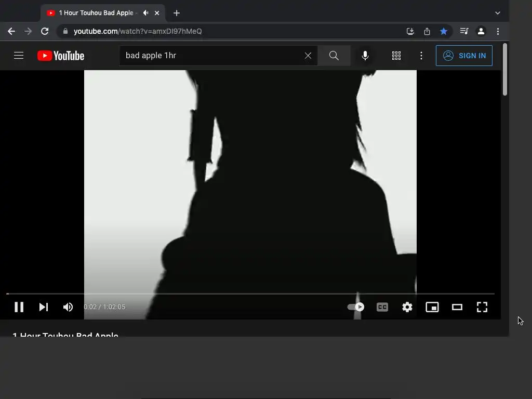Click the '0:02 / 1:02:05' time display

[x=104, y=307]
